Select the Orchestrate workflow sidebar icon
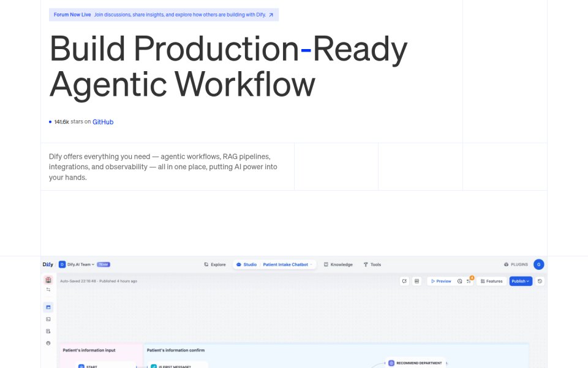The image size is (588, 368). (48, 307)
